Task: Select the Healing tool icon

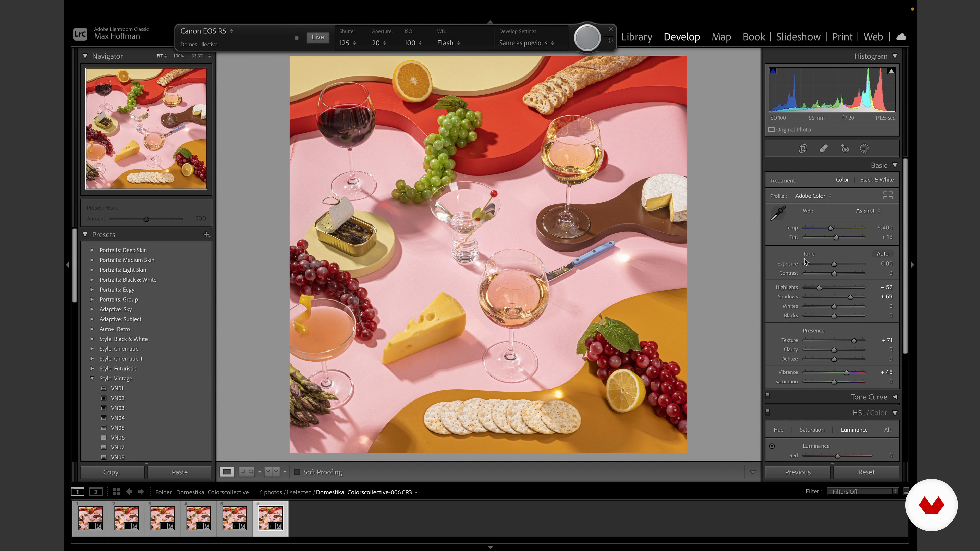Action: click(824, 149)
